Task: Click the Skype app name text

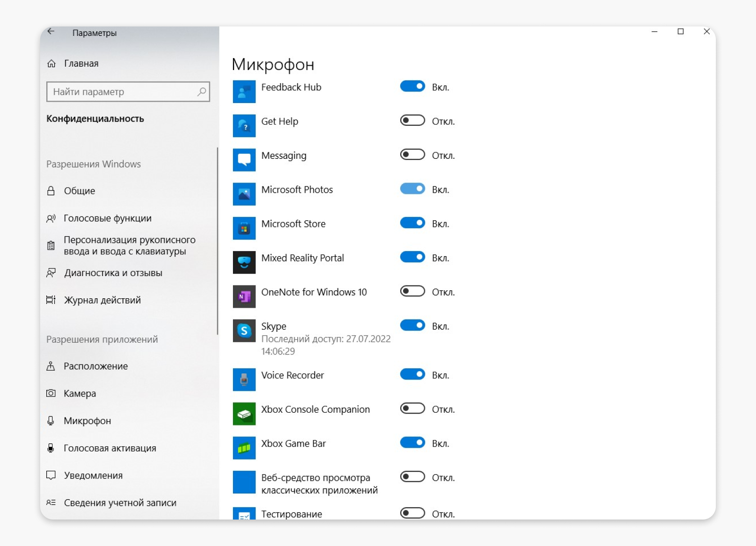Action: (x=274, y=326)
